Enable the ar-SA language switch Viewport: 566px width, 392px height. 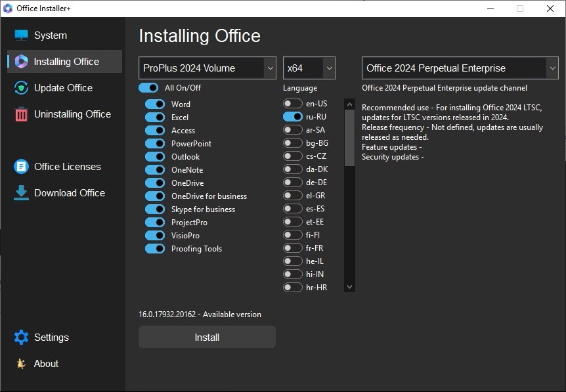click(293, 129)
